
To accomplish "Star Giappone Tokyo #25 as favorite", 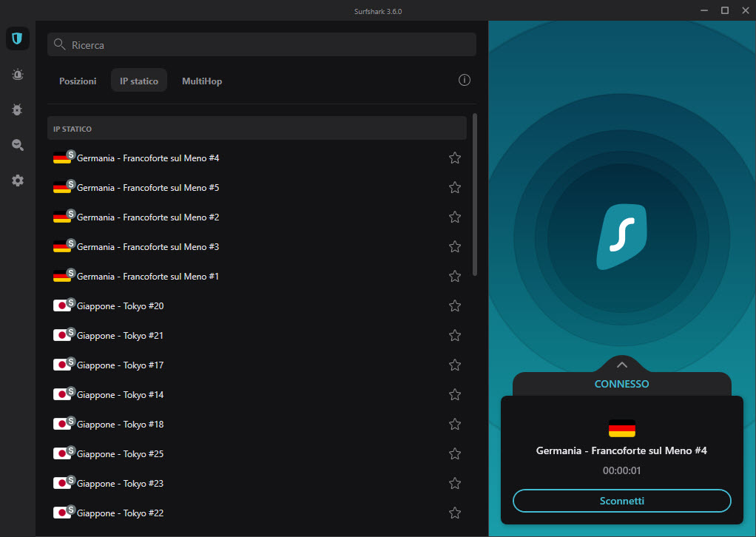I will 455,454.
